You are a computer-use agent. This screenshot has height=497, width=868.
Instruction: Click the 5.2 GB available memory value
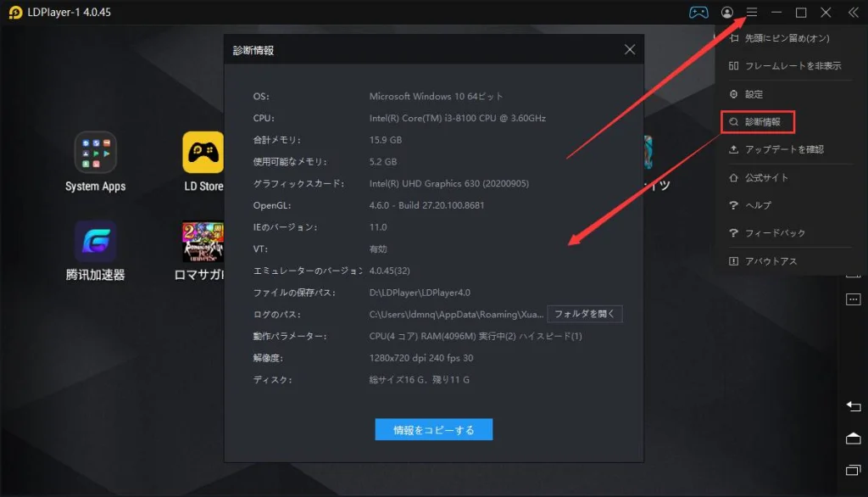point(383,162)
